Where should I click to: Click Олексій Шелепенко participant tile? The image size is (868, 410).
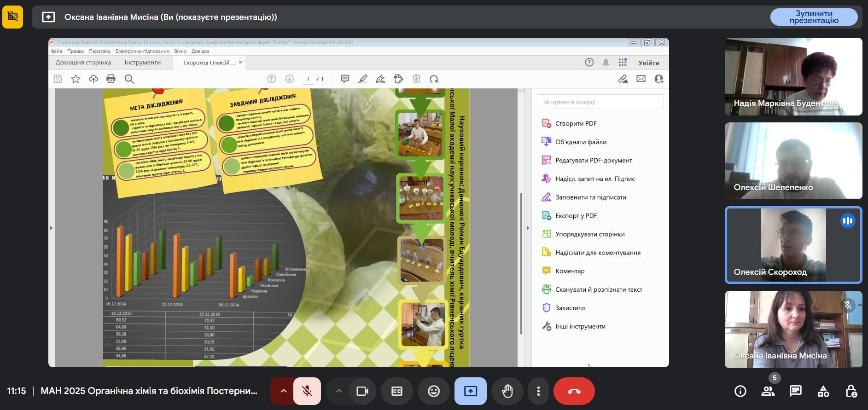pos(793,161)
